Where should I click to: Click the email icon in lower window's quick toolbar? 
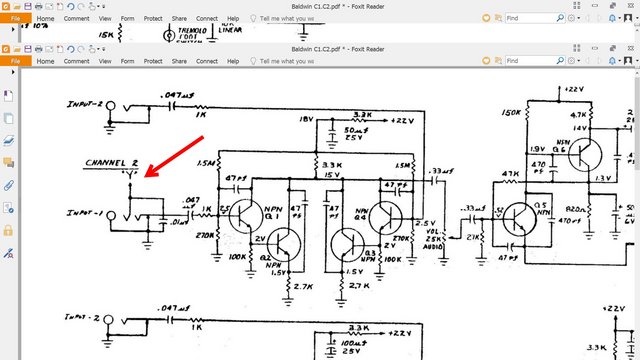(49, 49)
